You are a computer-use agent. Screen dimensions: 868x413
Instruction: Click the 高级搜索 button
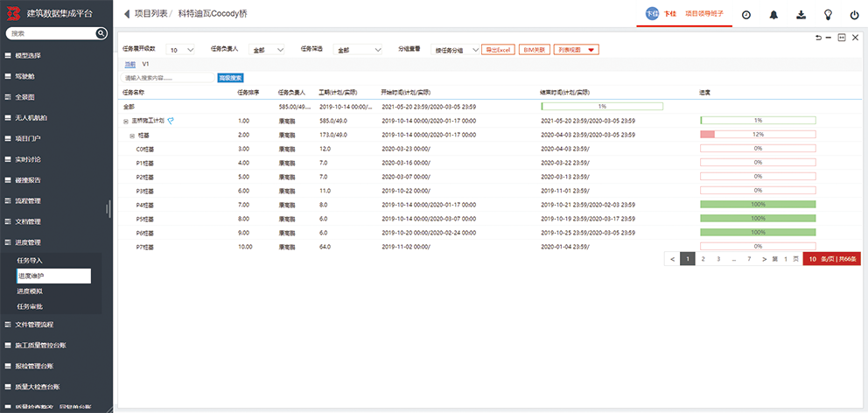pos(230,78)
